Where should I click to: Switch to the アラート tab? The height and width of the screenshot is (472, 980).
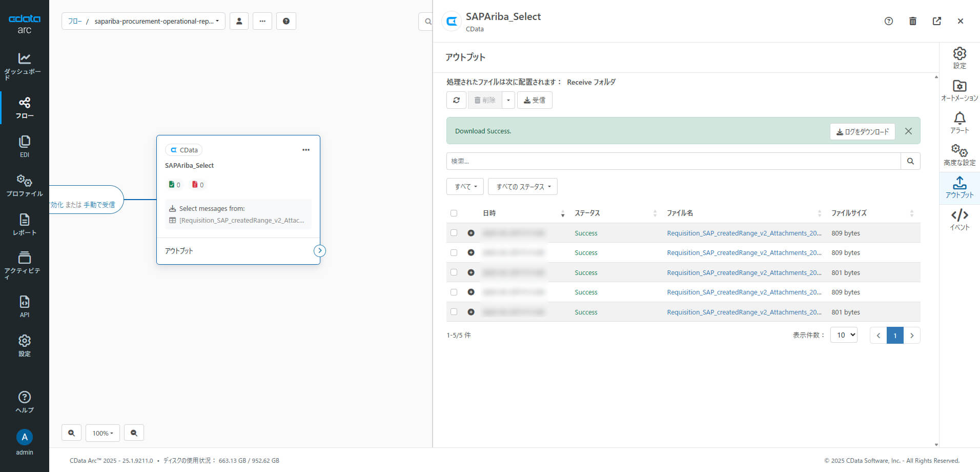[959, 123]
